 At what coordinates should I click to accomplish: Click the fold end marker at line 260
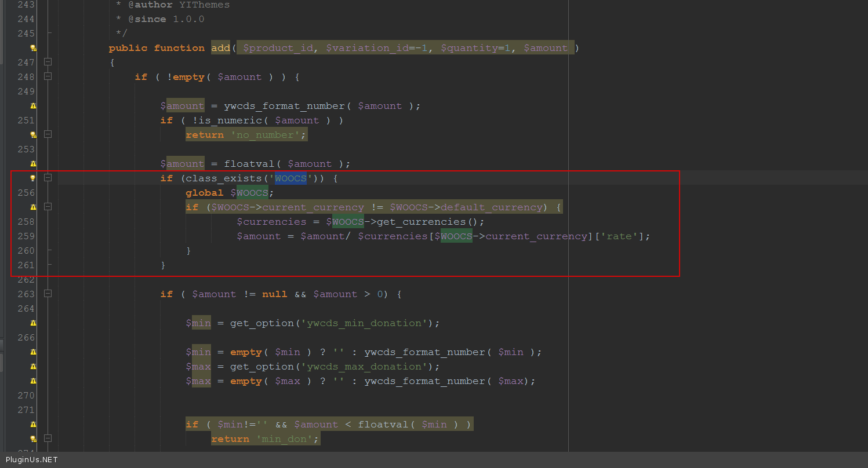point(49,251)
